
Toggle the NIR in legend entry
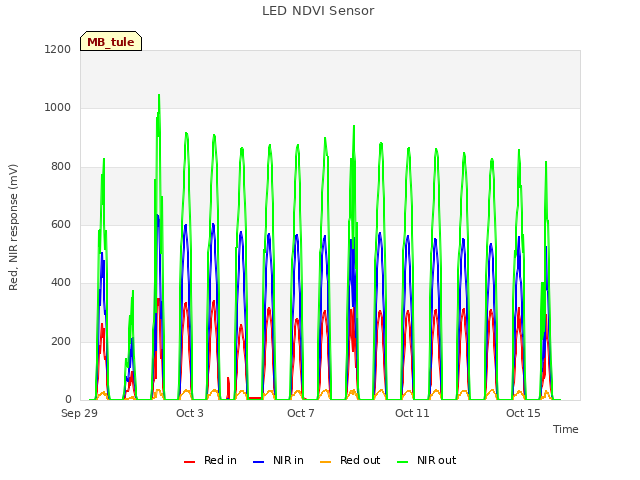pos(278,460)
